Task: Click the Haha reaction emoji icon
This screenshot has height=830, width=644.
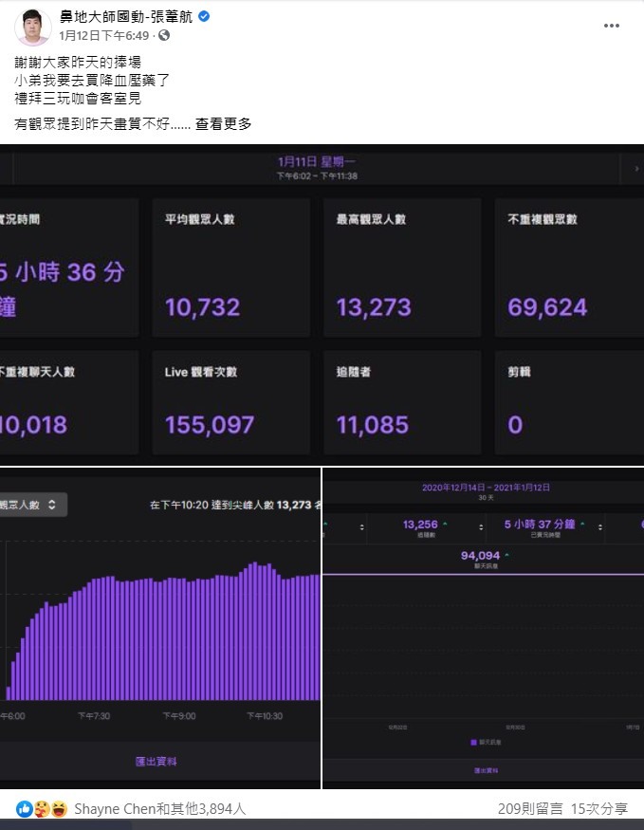Action: coord(59,808)
